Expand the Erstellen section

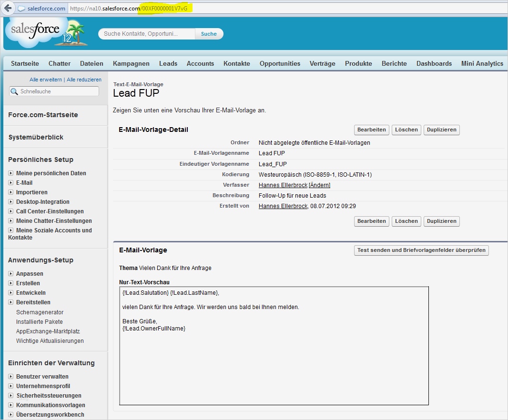coord(10,283)
